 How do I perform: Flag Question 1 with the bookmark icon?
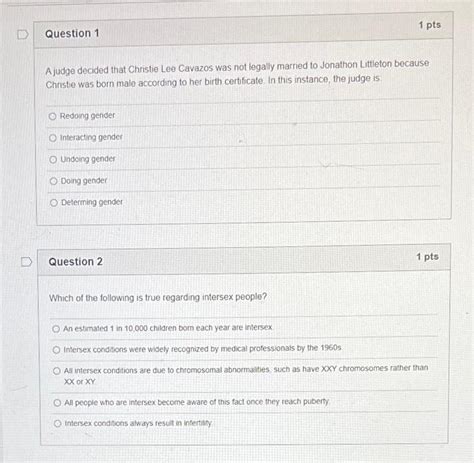click(x=23, y=34)
